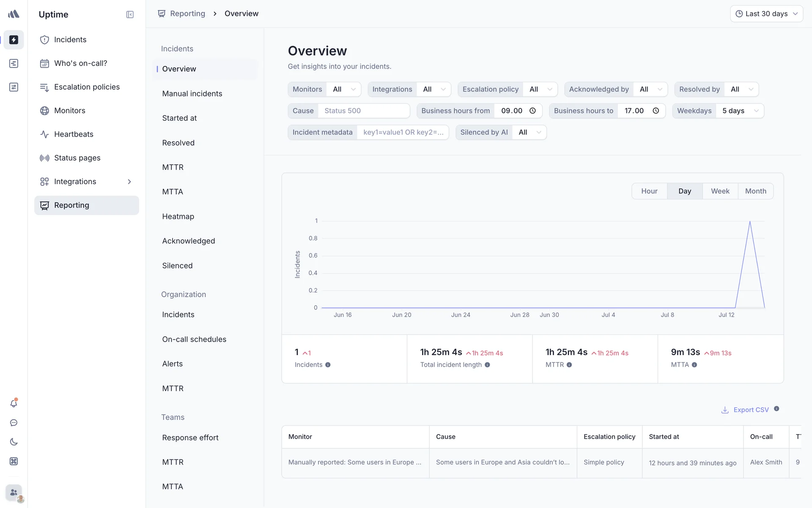The image size is (812, 508).
Task: Open the Last 30 days range dropdown
Action: coord(766,14)
